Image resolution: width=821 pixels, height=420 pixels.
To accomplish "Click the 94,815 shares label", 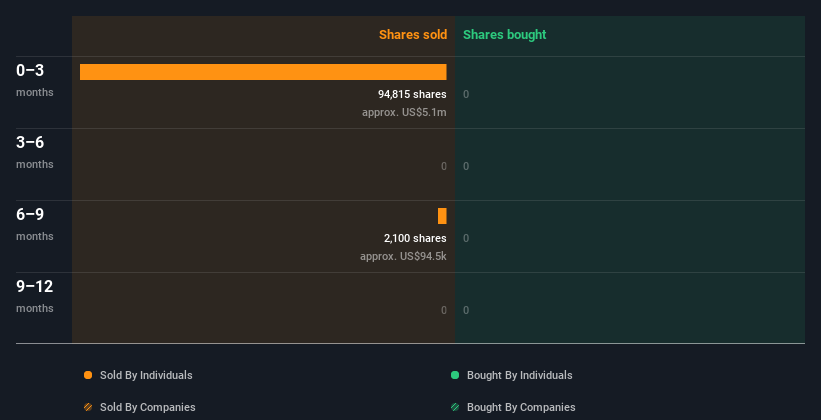I will (405, 94).
